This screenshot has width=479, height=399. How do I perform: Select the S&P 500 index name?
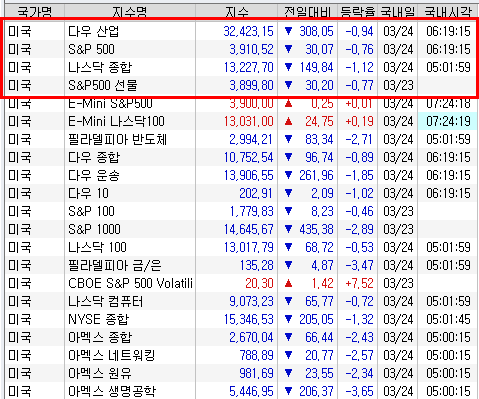pos(91,49)
